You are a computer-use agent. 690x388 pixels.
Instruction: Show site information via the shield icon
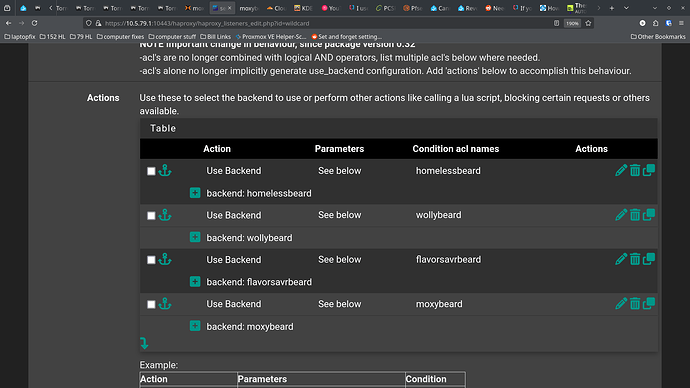88,23
